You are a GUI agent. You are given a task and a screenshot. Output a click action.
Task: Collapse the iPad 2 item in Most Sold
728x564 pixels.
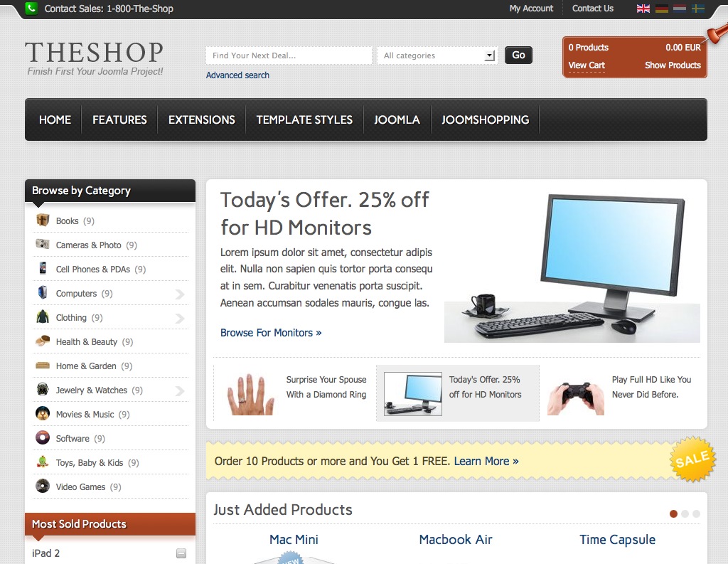click(181, 553)
